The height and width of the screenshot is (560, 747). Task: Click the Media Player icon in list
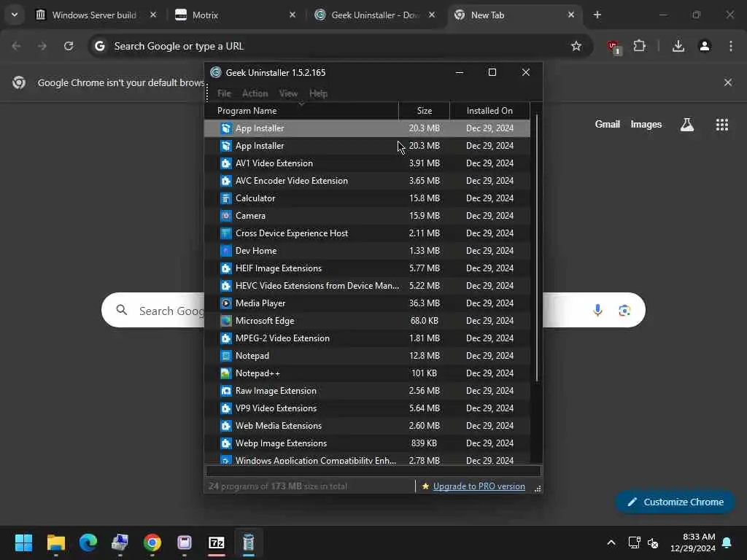click(x=226, y=303)
